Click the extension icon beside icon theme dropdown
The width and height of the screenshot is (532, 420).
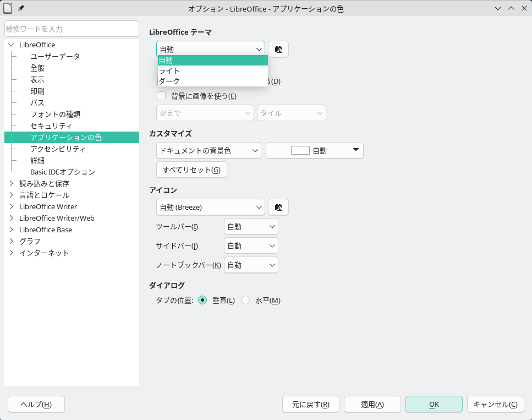278,208
